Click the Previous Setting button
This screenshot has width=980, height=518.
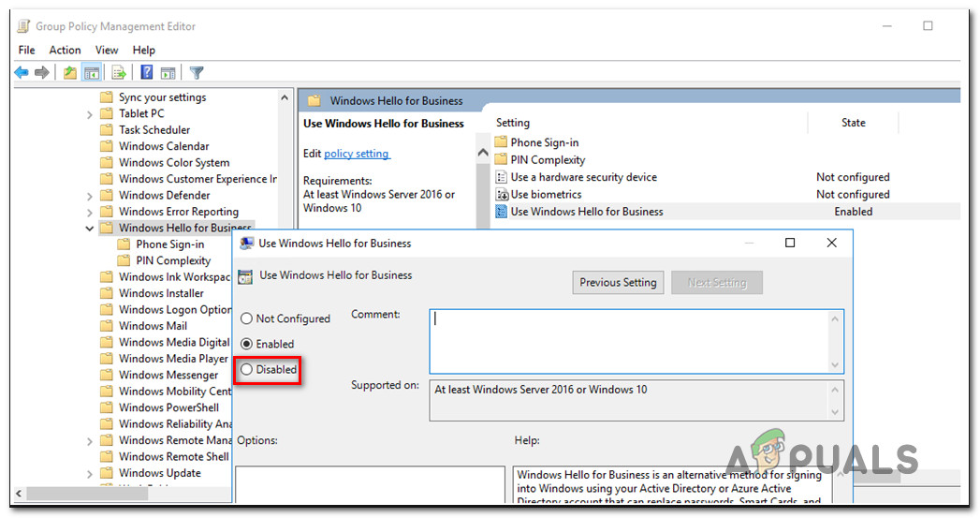pyautogui.click(x=618, y=282)
